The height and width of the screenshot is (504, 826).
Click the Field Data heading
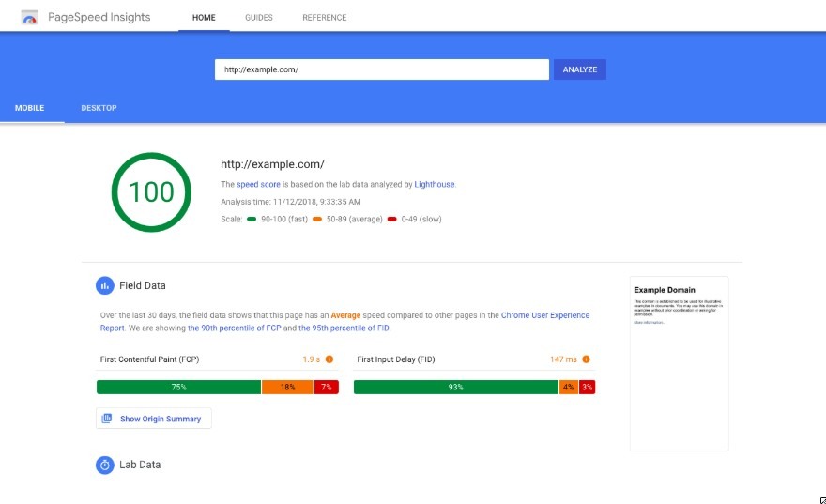click(143, 285)
